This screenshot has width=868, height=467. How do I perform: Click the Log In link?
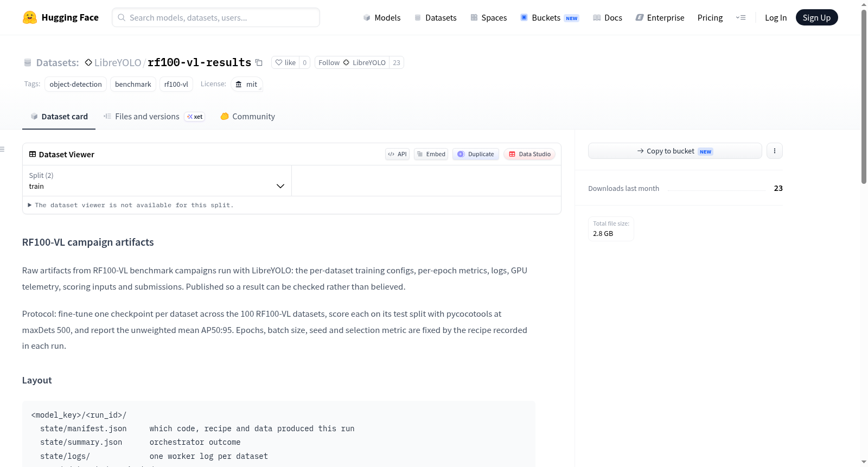coord(776,17)
